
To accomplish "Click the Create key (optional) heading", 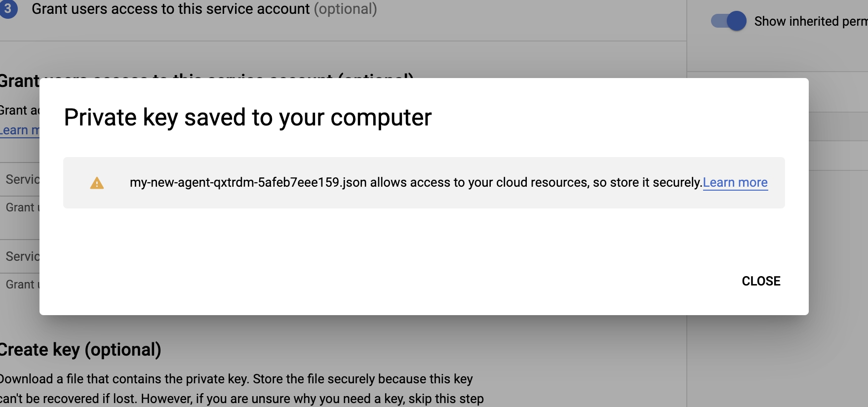I will 80,350.
